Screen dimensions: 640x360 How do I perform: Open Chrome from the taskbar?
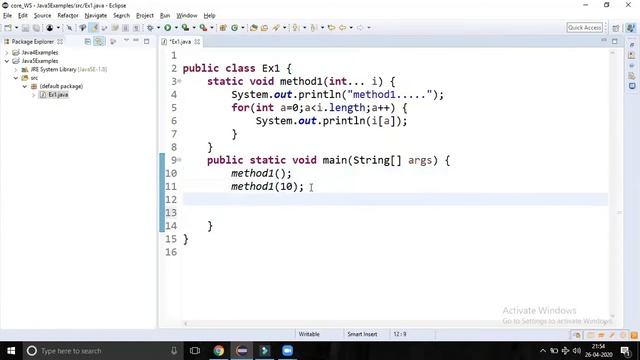pos(219,351)
